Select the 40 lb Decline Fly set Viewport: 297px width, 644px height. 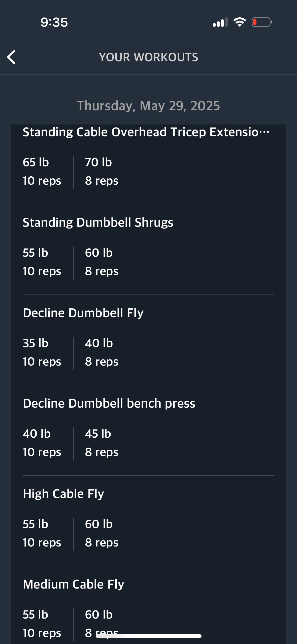[102, 352]
